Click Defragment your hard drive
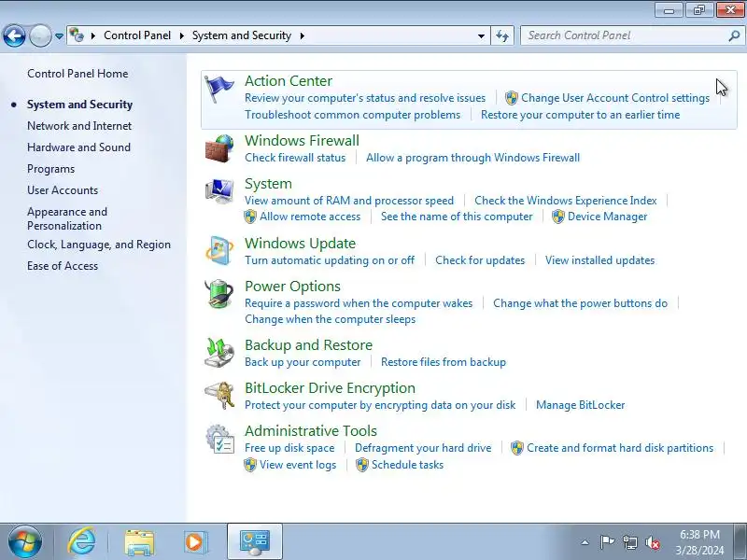 click(423, 448)
